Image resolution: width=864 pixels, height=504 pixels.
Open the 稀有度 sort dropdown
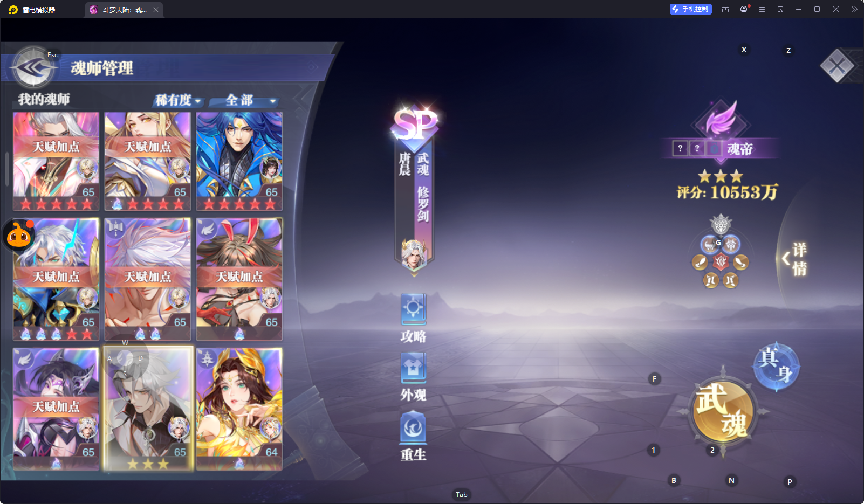(178, 100)
